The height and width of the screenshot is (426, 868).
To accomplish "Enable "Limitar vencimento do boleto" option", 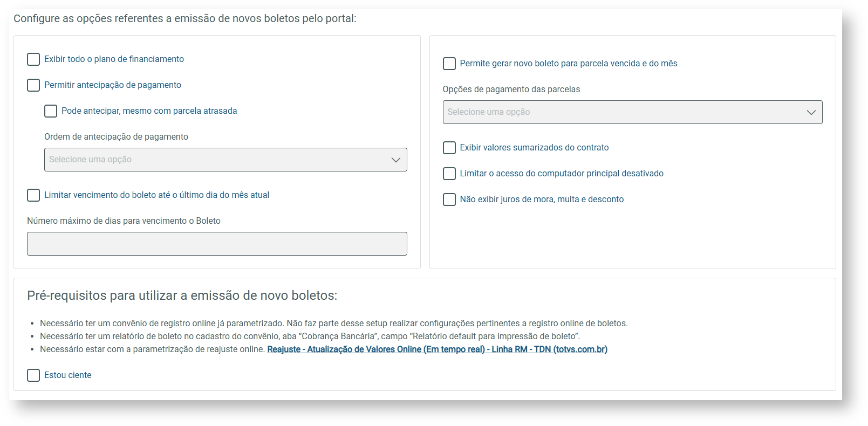I will click(33, 195).
